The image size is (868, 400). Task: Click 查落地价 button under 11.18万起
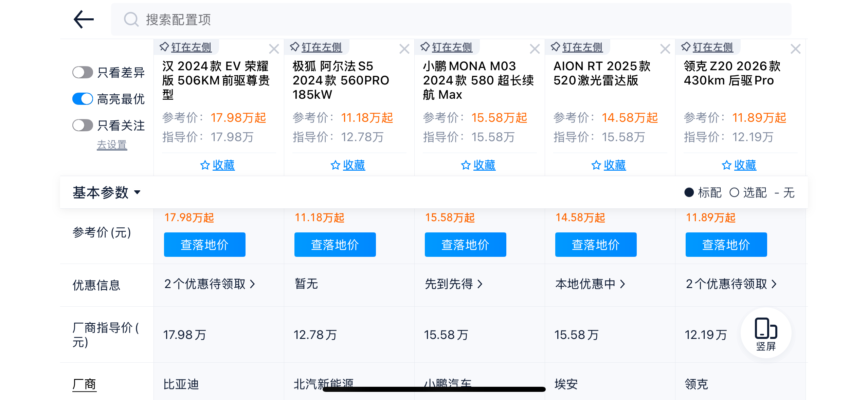tap(335, 245)
